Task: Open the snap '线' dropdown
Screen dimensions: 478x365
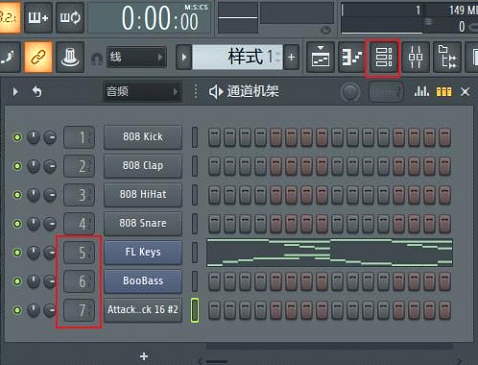Action: [x=136, y=57]
